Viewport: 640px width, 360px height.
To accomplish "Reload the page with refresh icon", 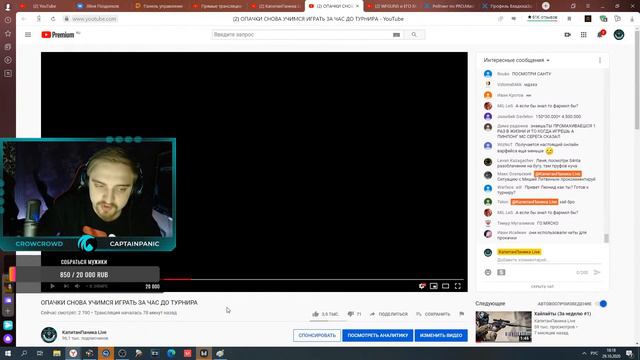I will pyautogui.click(x=53, y=19).
